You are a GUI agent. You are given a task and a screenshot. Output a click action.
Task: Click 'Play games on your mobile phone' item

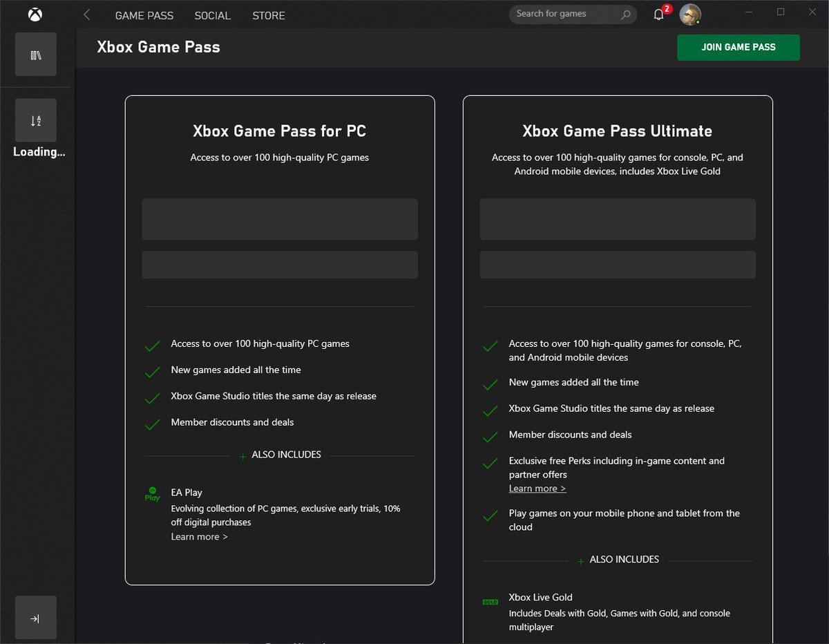(x=625, y=520)
